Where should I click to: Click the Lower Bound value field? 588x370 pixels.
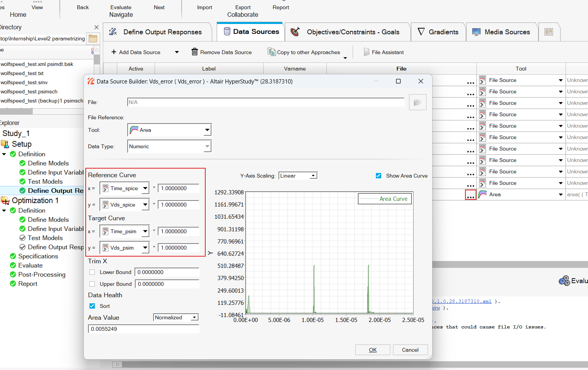coord(167,272)
